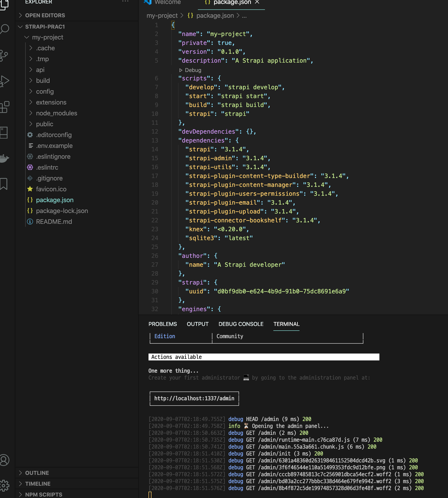448x498 pixels.
Task: Click the .editorconfig gear file icon
Action: coord(30,135)
